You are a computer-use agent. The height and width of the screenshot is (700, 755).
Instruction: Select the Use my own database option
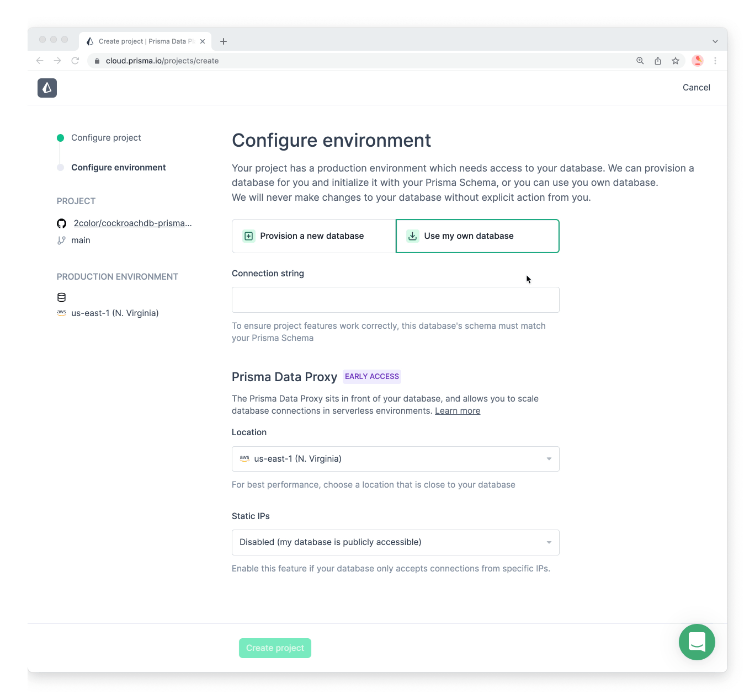(x=477, y=236)
